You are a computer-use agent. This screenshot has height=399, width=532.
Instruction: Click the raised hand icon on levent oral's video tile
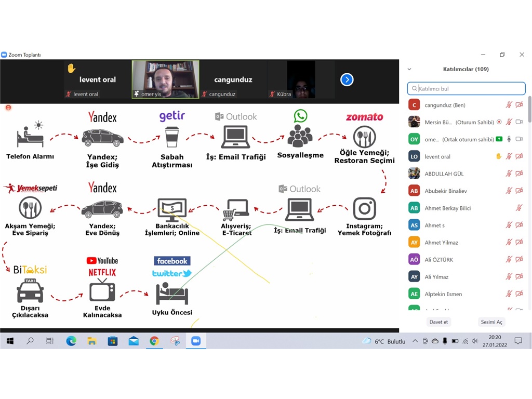click(71, 68)
